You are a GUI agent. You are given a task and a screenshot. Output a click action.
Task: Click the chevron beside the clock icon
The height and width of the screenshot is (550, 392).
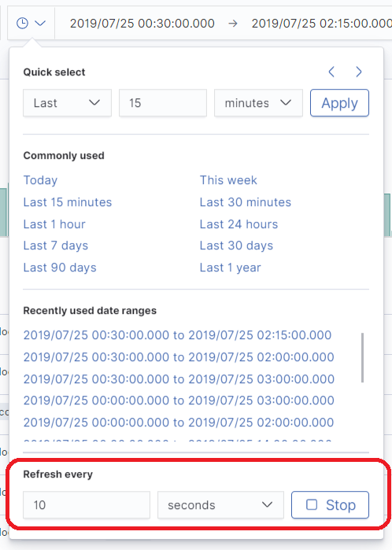pos(40,24)
